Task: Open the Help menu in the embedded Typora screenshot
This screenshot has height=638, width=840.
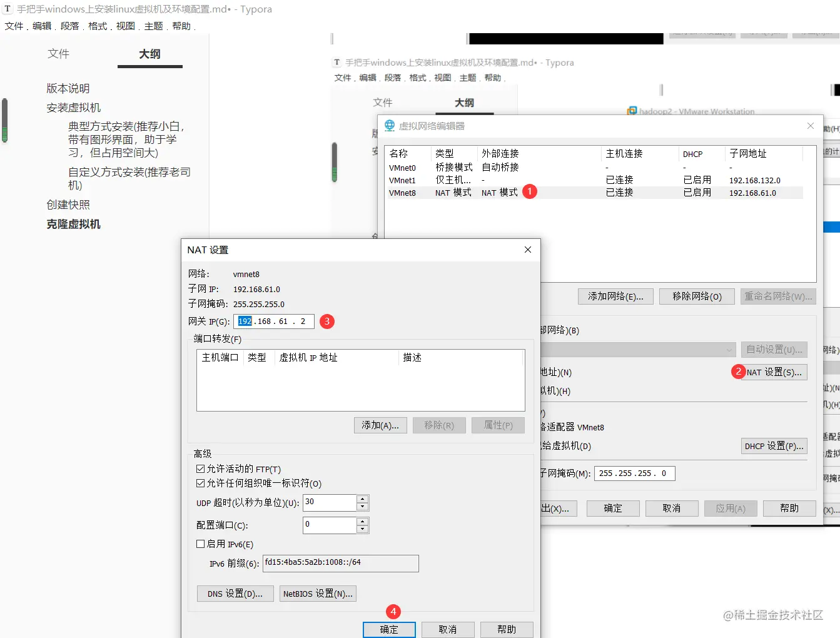Action: (492, 78)
